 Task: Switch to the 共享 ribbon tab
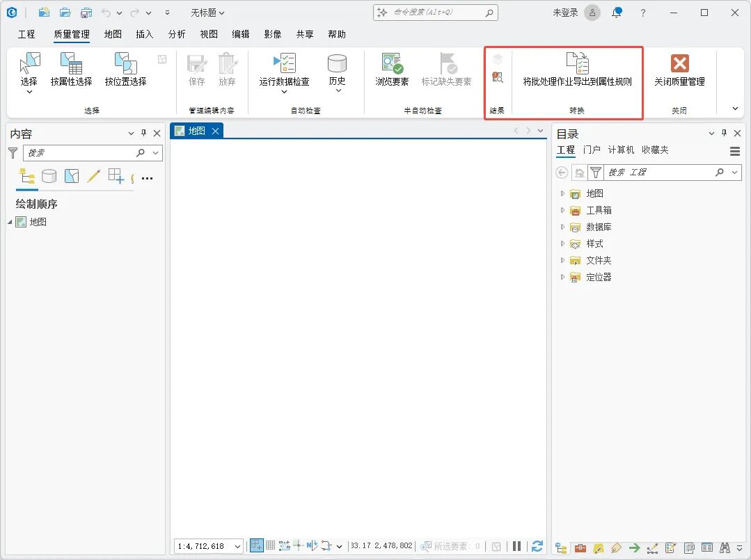coord(305,34)
